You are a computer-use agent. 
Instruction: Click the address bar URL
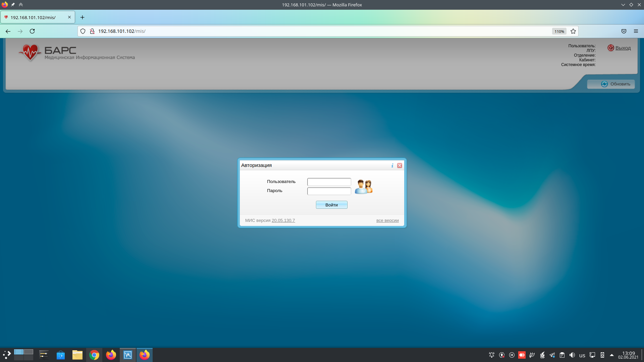coord(122,31)
